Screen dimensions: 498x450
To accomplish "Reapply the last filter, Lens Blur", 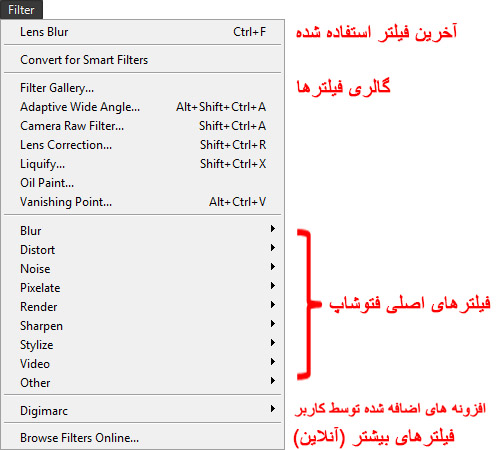I will coord(143,32).
